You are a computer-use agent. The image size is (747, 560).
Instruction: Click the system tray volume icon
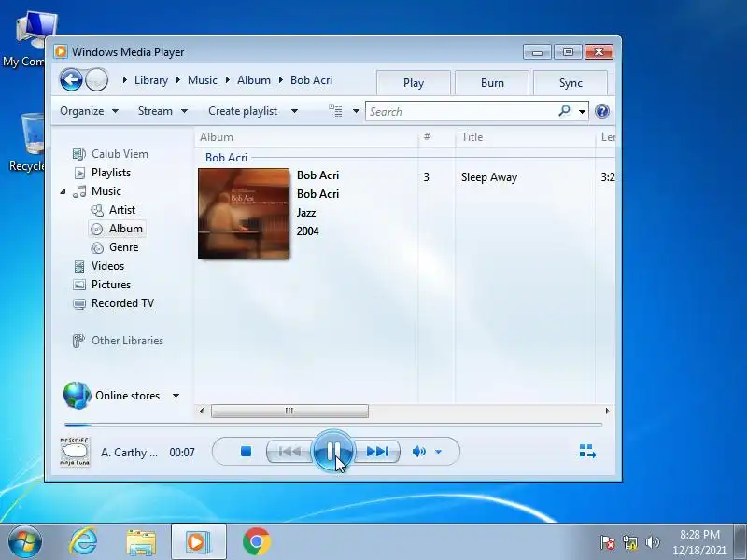pyautogui.click(x=652, y=542)
